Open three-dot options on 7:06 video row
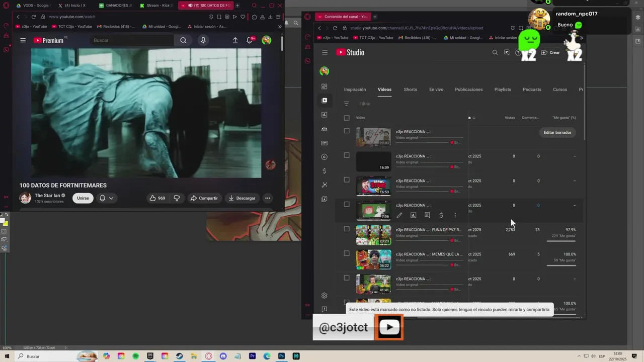The width and height of the screenshot is (644, 362). click(455, 215)
